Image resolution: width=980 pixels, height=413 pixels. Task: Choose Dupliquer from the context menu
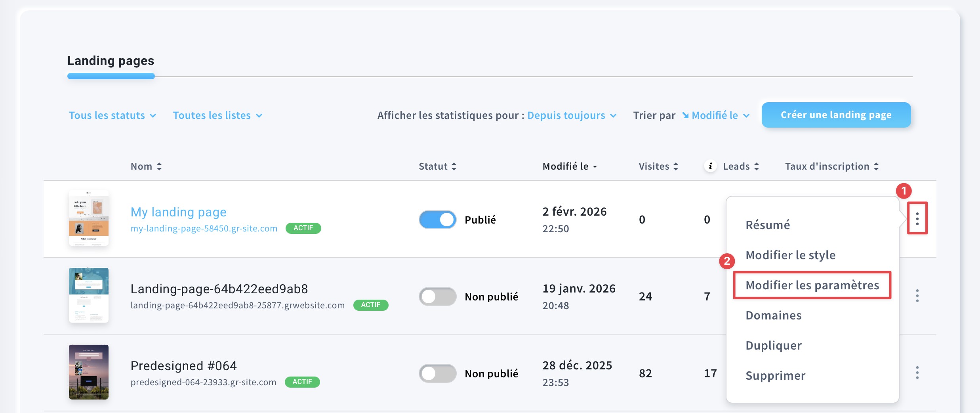click(x=773, y=345)
